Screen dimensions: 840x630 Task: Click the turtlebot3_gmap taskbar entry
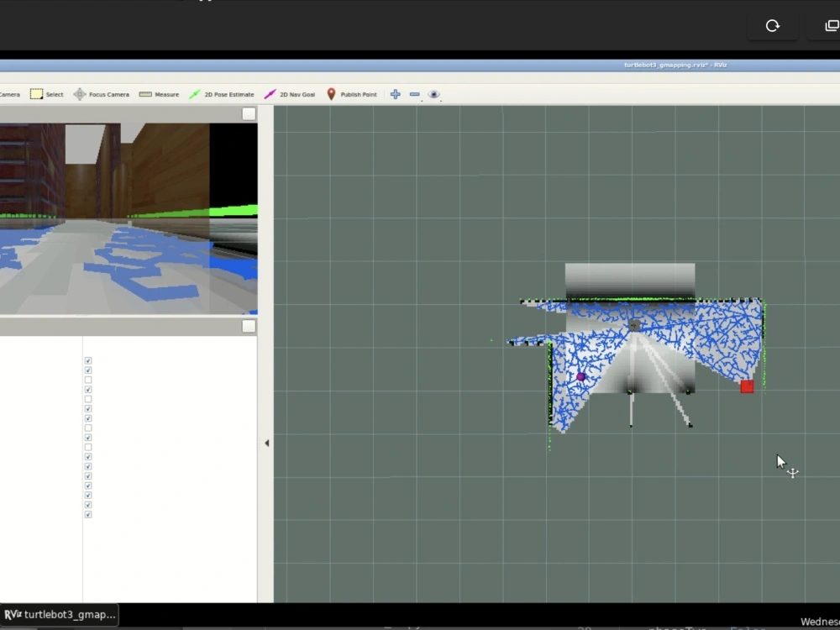coord(59,614)
